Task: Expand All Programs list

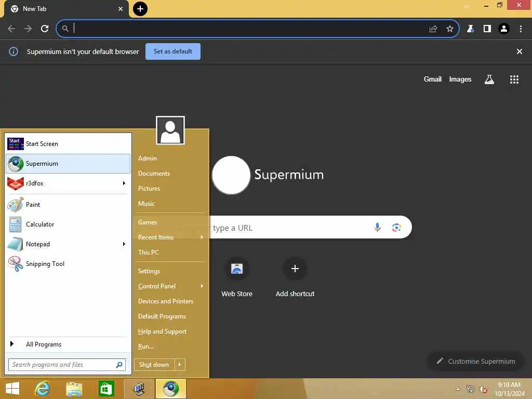Action: point(68,344)
